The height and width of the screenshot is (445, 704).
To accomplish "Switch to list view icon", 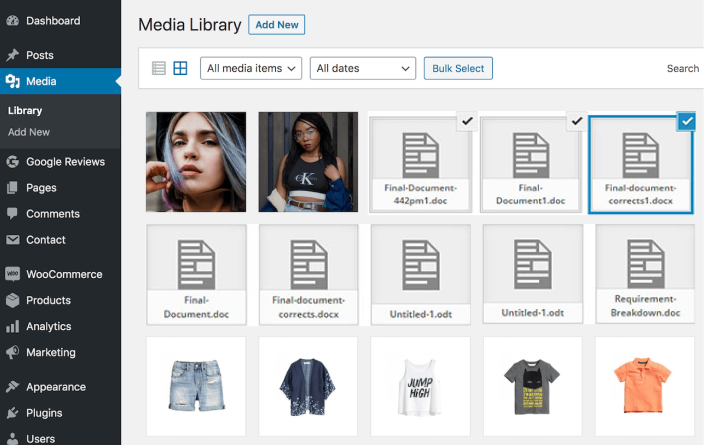I will [x=159, y=68].
